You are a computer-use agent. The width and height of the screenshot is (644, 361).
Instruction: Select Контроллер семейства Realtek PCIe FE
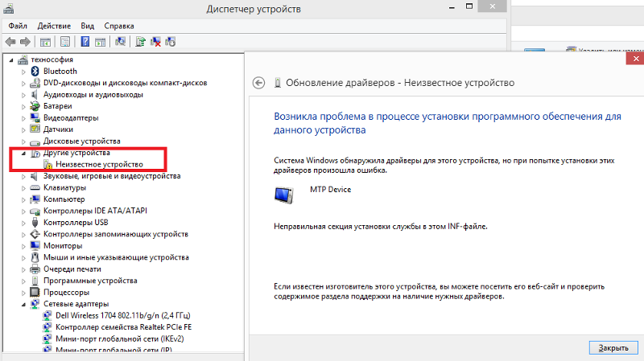pos(124,327)
